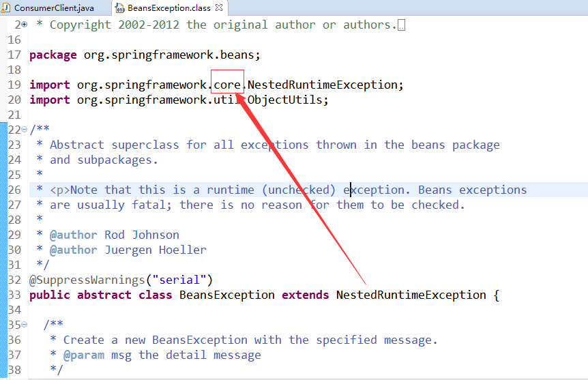Click 'msg the detail message' on line 37
588x380 pixels.
tap(186, 355)
